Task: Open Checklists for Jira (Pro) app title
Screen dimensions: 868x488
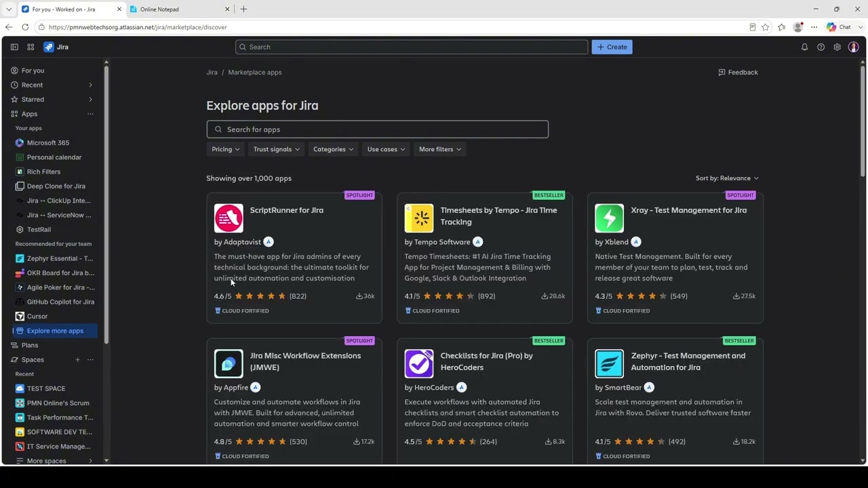Action: (487, 361)
